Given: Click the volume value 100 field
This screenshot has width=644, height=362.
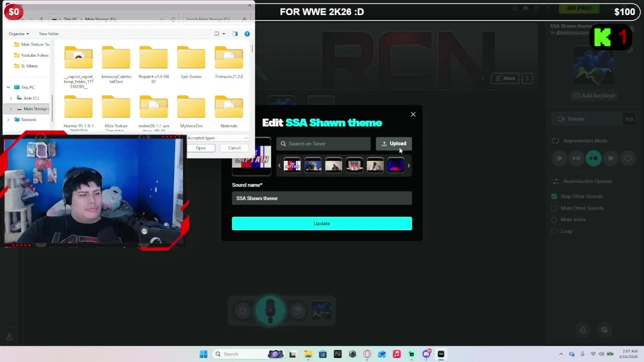Looking at the screenshot, I should (x=628, y=119).
